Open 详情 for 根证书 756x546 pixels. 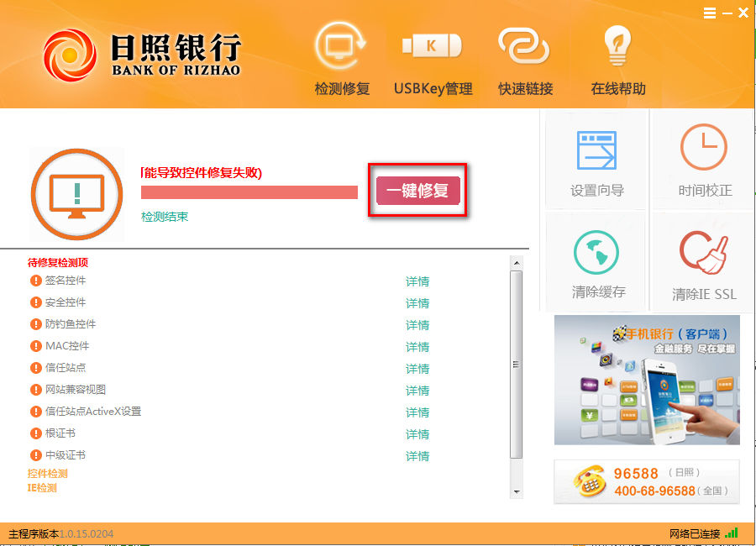point(417,434)
